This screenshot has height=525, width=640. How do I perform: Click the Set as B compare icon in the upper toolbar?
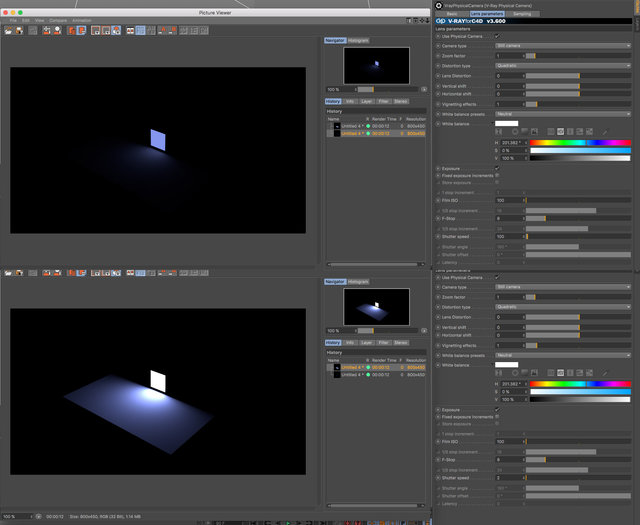(173, 31)
